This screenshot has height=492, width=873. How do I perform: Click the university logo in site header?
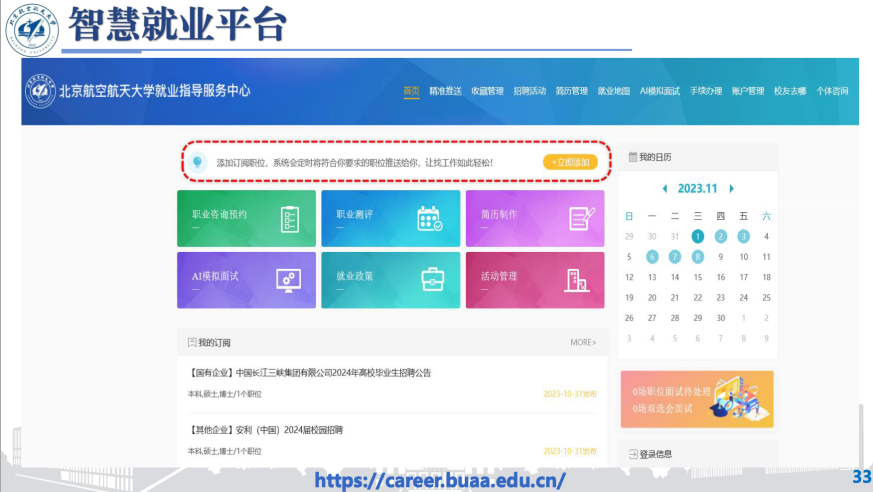point(41,91)
